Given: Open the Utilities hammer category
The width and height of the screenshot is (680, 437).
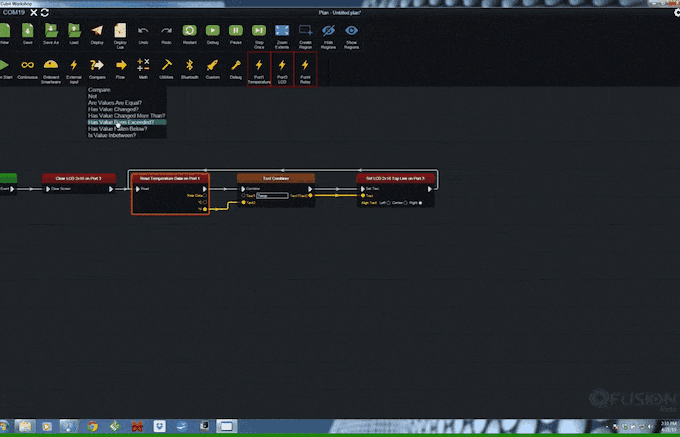Looking at the screenshot, I should pyautogui.click(x=167, y=65).
